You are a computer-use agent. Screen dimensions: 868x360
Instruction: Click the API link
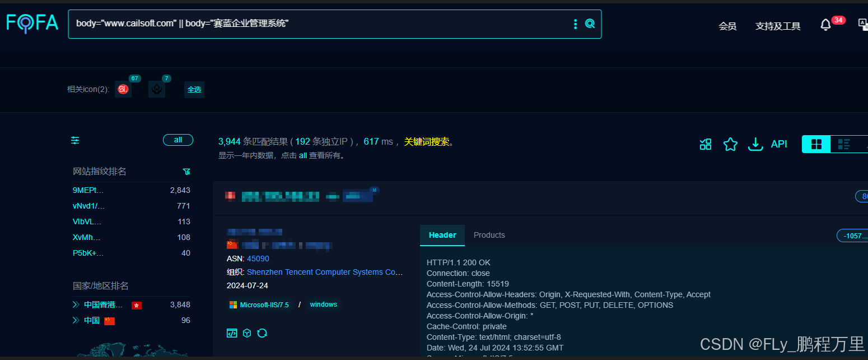point(779,144)
